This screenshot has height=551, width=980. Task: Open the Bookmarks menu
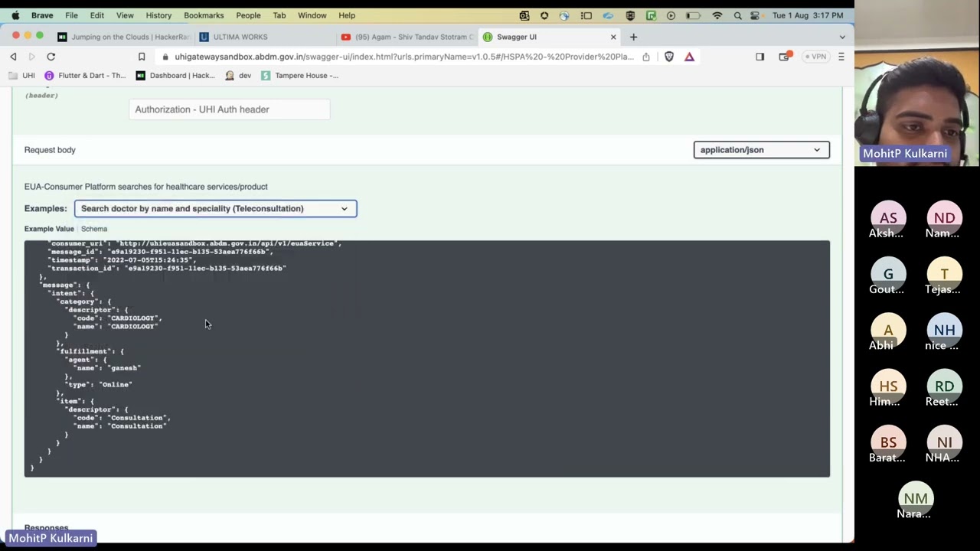point(204,15)
